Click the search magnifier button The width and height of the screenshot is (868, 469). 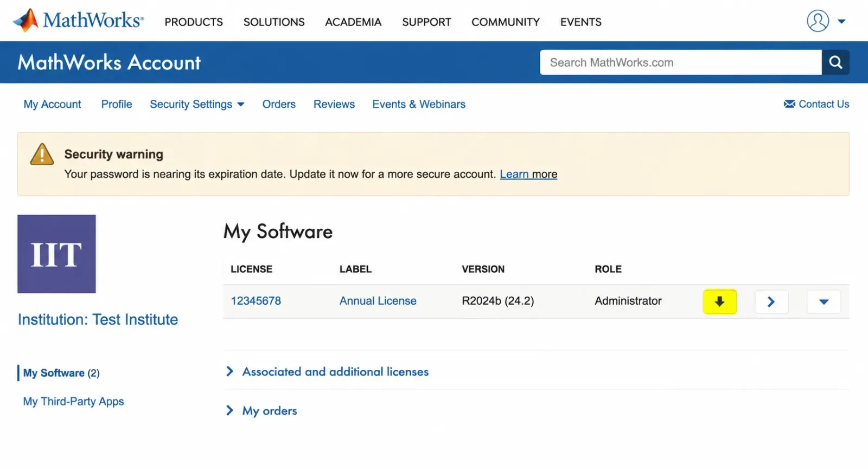(x=835, y=62)
